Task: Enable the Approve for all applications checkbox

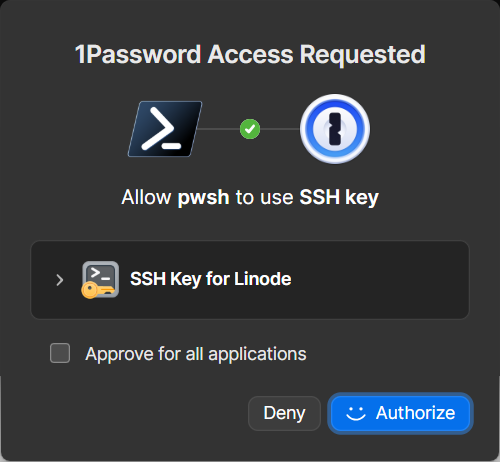Action: pyautogui.click(x=60, y=353)
